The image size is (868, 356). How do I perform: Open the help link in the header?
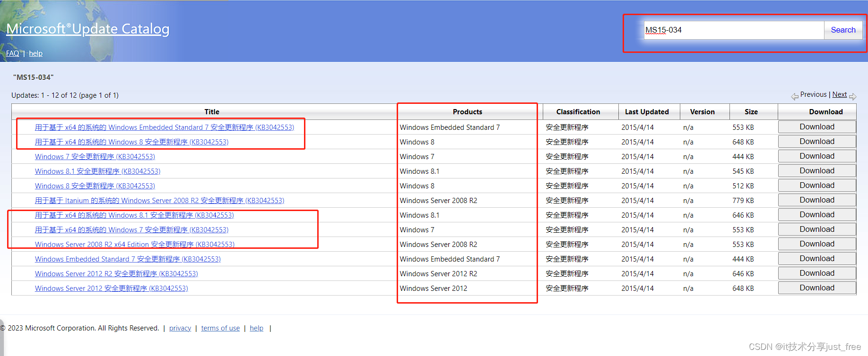[x=36, y=53]
